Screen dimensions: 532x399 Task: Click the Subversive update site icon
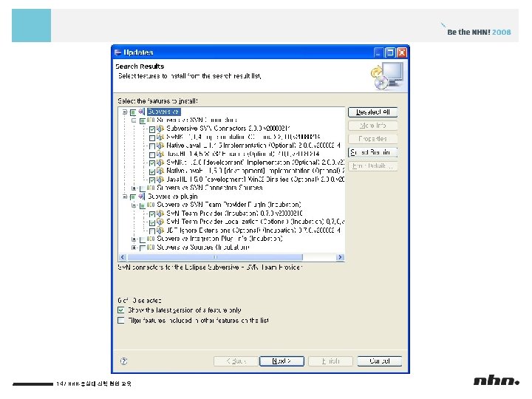pyautogui.click(x=141, y=112)
